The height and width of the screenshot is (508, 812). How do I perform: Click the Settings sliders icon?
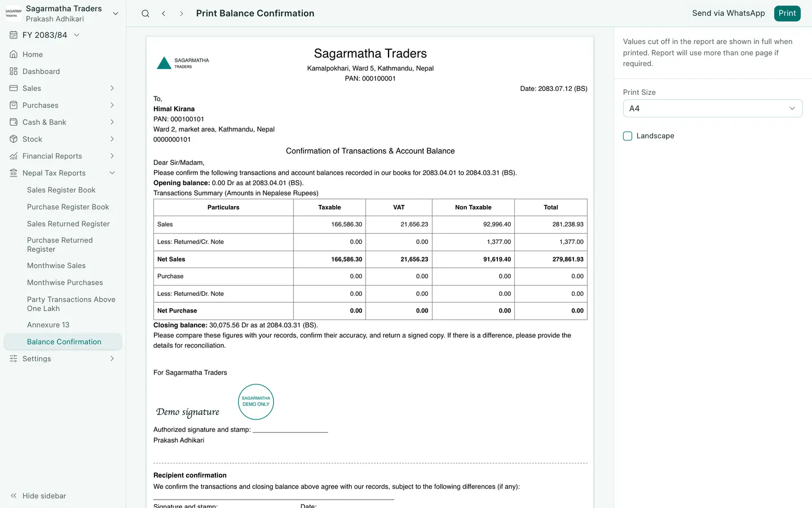(x=14, y=358)
